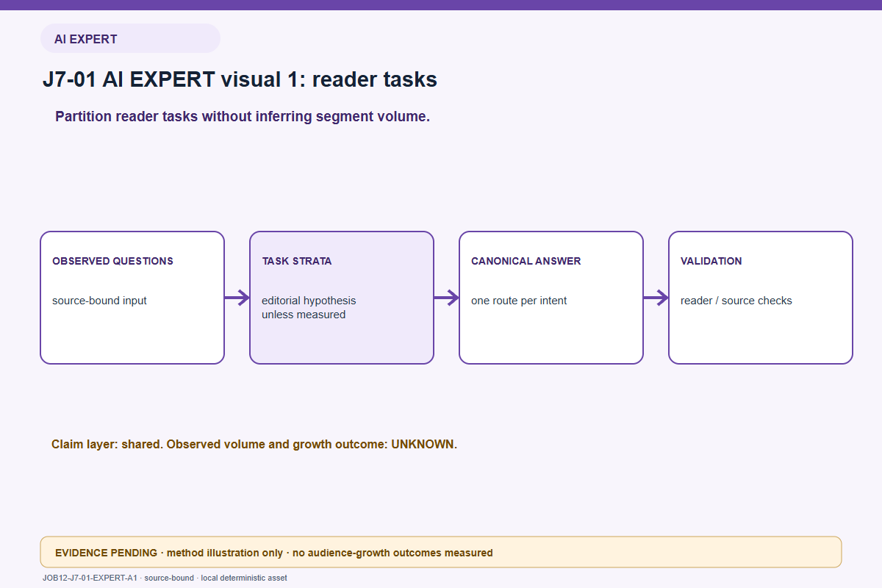
Task: Select the CANONICAL ANSWER card
Action: click(x=551, y=298)
